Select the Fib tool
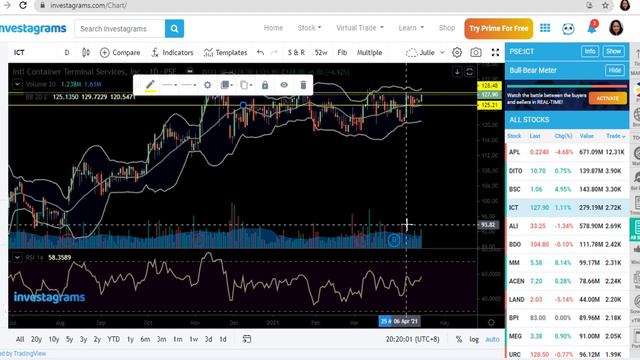The height and width of the screenshot is (360, 640). pos(342,53)
